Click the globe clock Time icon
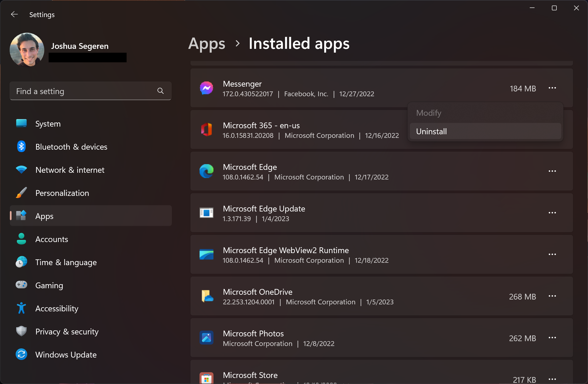The height and width of the screenshot is (384, 588). point(21,262)
